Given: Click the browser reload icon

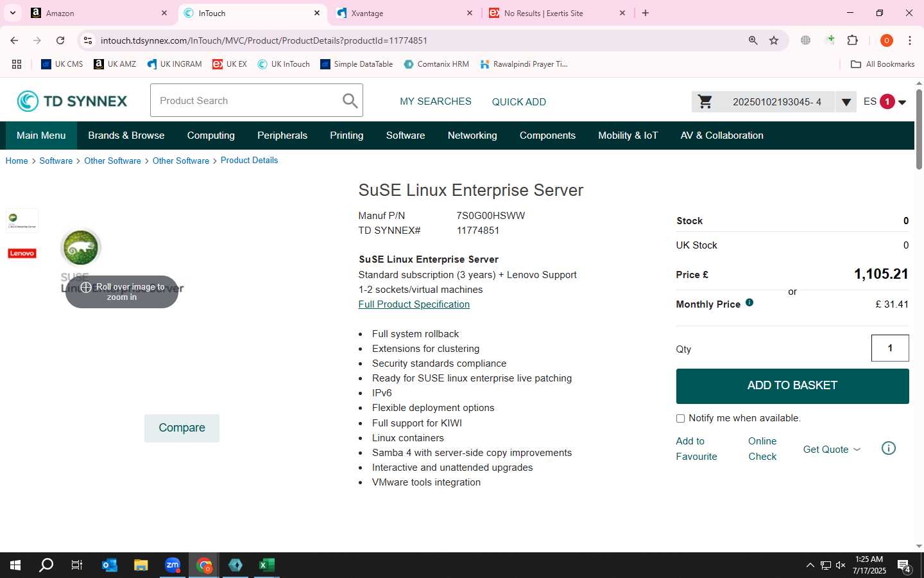Looking at the screenshot, I should click(x=60, y=40).
